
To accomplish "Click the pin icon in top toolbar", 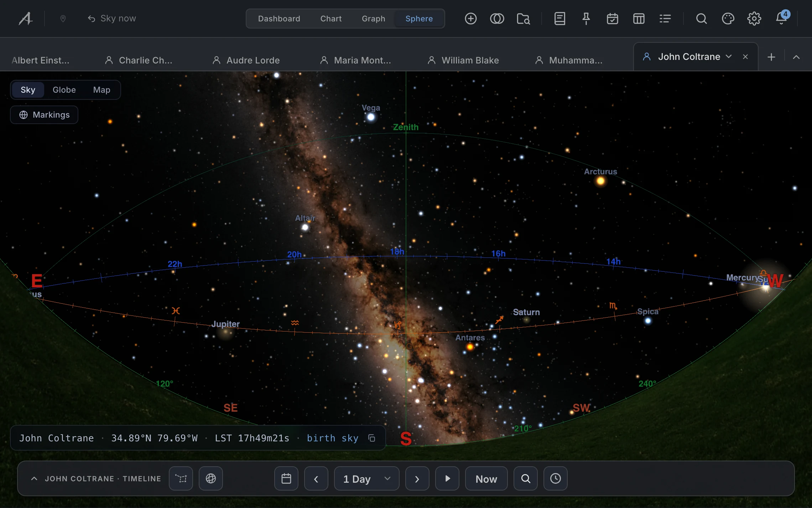I will [x=586, y=19].
